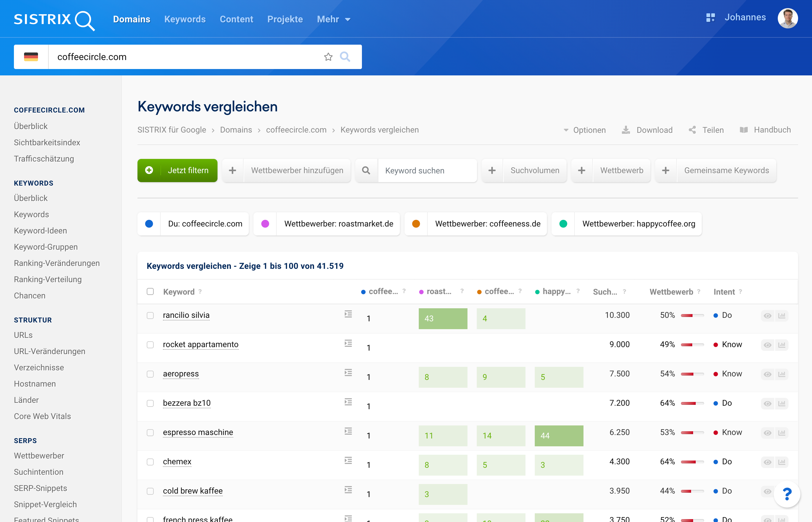Screen dimensions: 812x522
Task: Click the round help question mark button
Action: [x=787, y=494]
